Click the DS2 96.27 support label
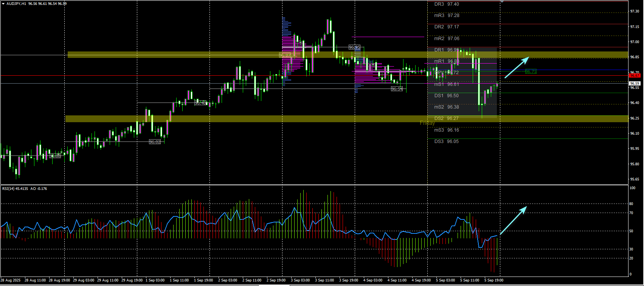The width and height of the screenshot is (644, 286). coord(447,118)
